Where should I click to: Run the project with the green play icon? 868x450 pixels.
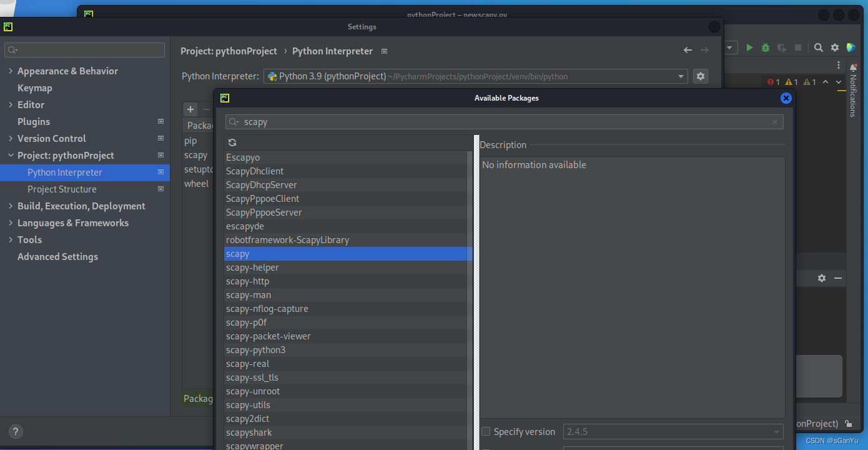tap(749, 47)
